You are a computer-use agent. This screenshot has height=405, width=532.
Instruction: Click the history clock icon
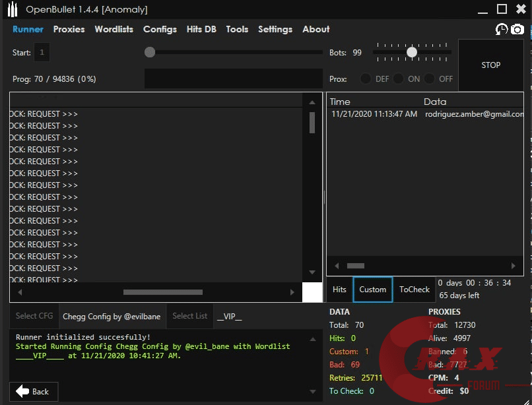tap(502, 29)
